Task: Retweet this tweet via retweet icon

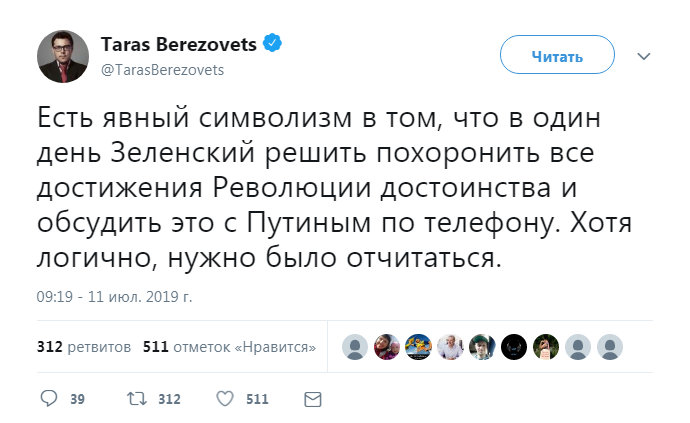Action: [x=136, y=399]
